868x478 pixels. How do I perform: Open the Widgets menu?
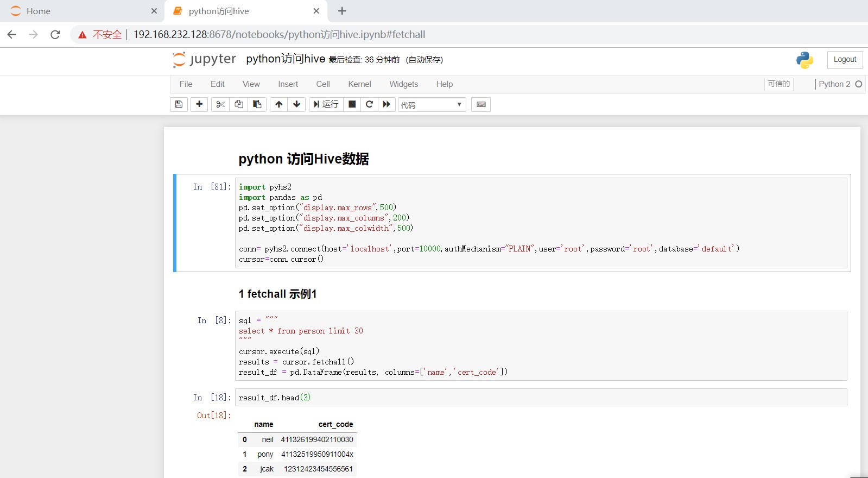[404, 84]
